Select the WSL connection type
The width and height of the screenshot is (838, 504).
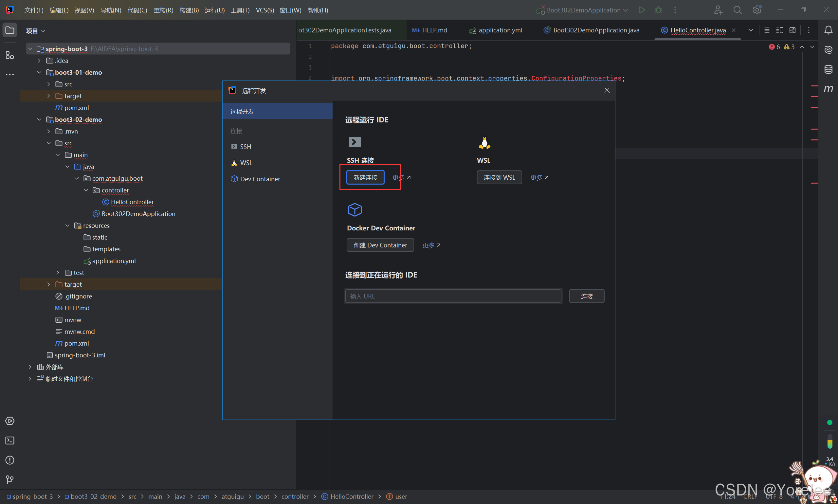[x=246, y=163]
